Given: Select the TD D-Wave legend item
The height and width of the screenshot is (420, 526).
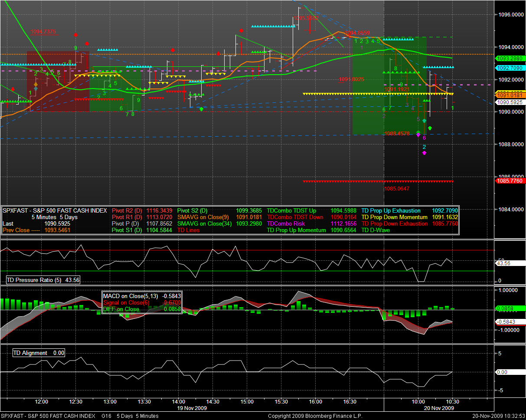Looking at the screenshot, I should pos(376,230).
